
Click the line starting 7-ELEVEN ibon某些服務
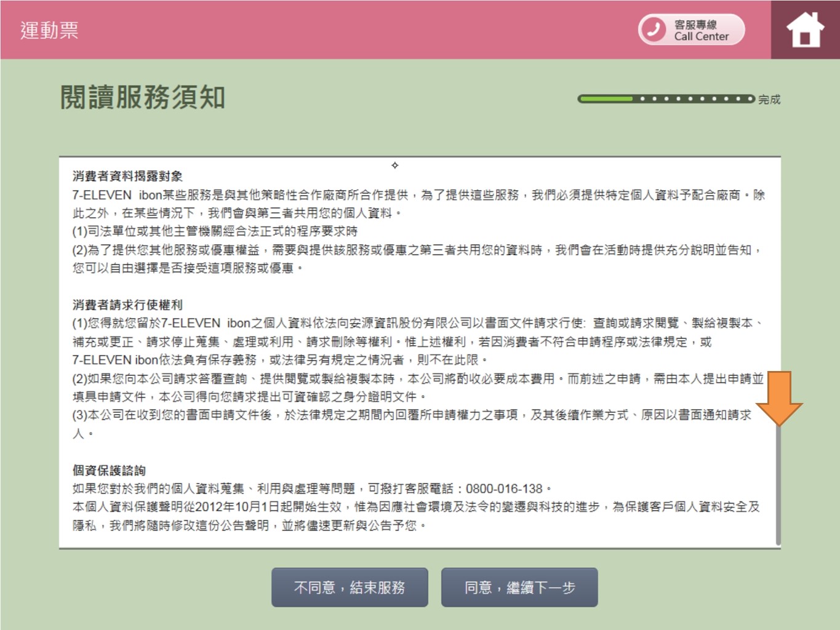click(418, 195)
